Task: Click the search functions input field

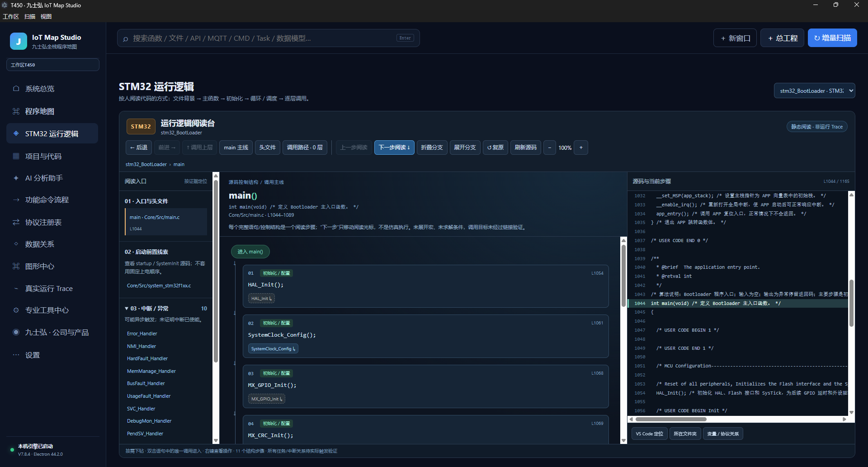Action: [269, 38]
